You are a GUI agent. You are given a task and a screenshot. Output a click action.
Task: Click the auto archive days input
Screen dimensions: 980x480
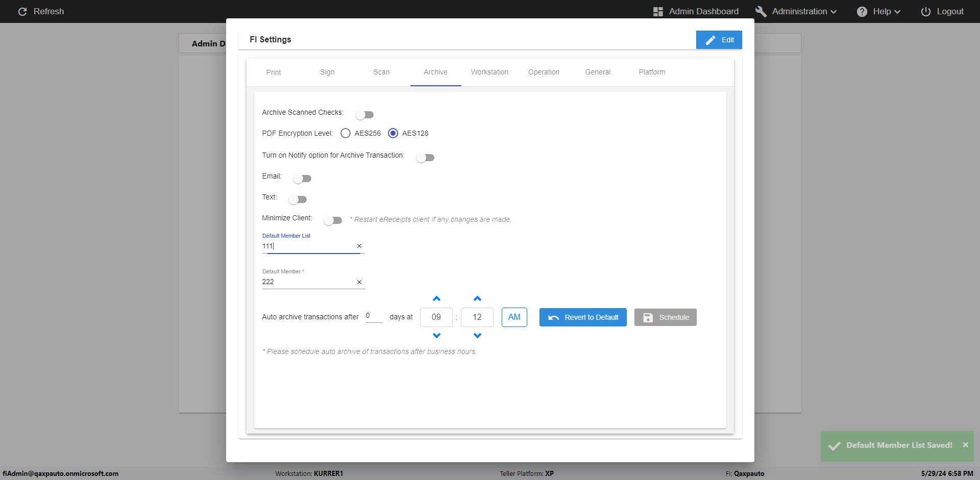[374, 316]
